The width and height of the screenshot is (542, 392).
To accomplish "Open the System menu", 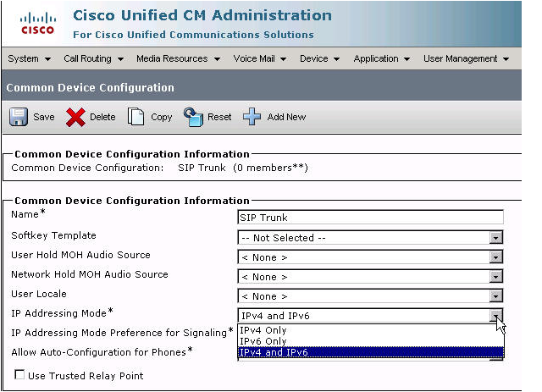I will [x=30, y=58].
